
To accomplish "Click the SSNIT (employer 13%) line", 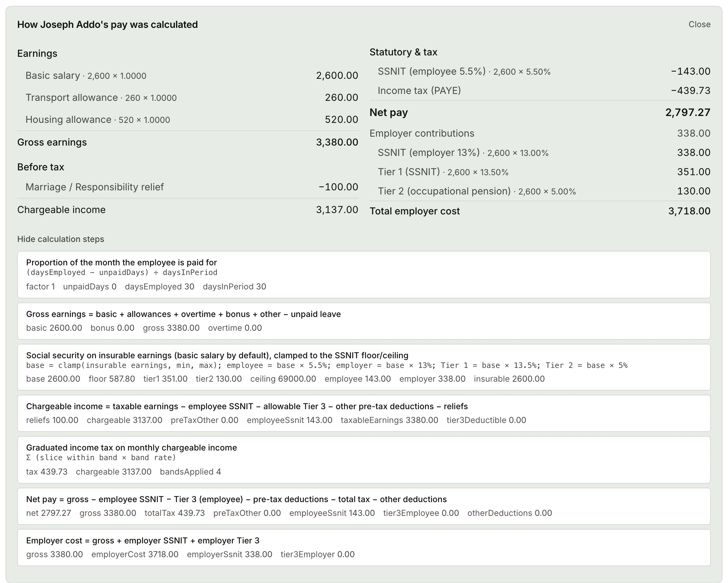I will [540, 152].
